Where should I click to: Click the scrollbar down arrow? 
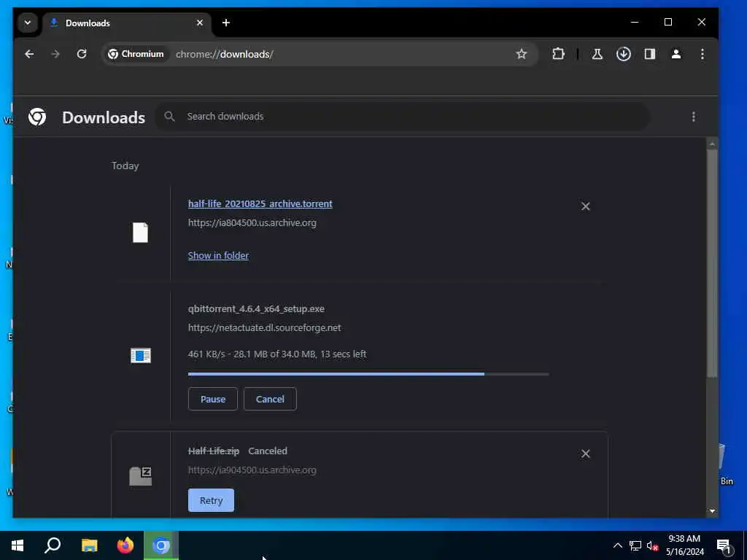(x=712, y=511)
